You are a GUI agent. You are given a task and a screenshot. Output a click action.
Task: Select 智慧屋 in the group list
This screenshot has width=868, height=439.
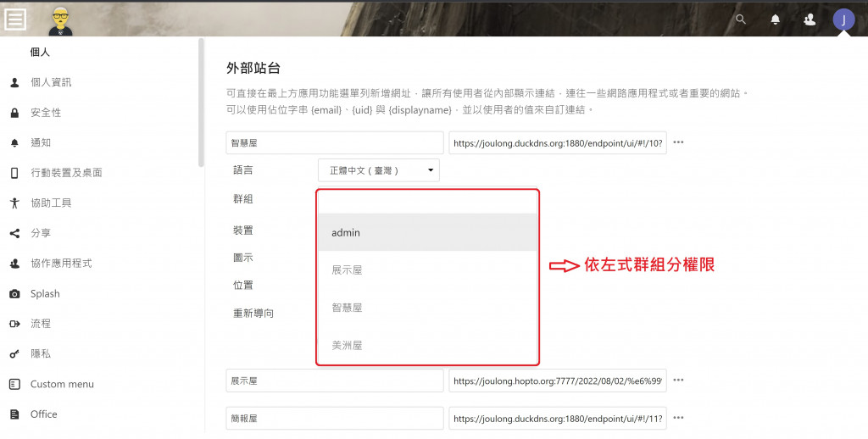(x=427, y=308)
